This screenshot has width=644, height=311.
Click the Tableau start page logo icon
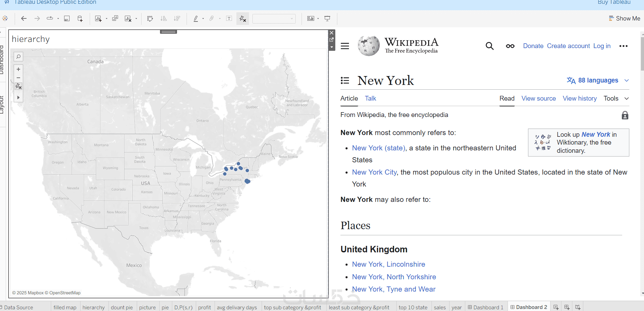(5, 18)
